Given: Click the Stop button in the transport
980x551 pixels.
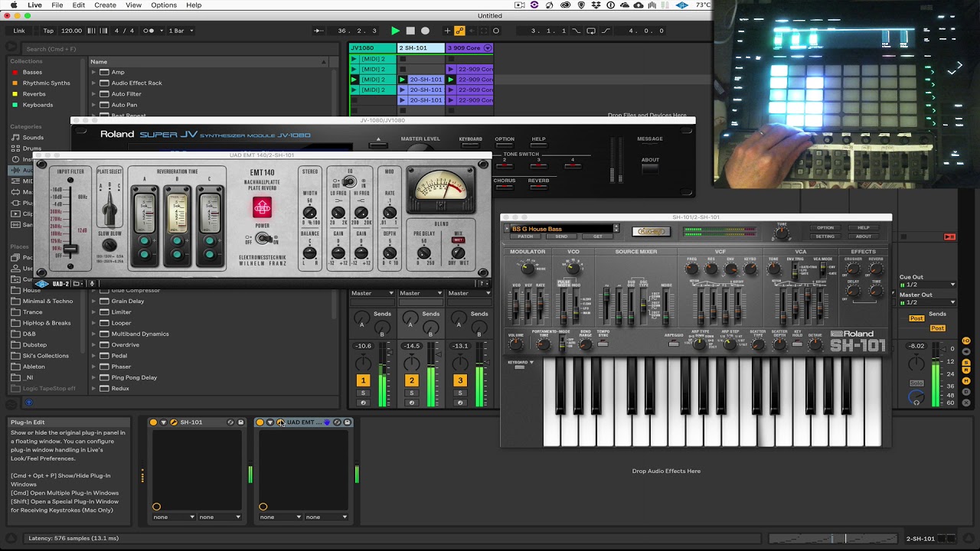Looking at the screenshot, I should (x=410, y=31).
